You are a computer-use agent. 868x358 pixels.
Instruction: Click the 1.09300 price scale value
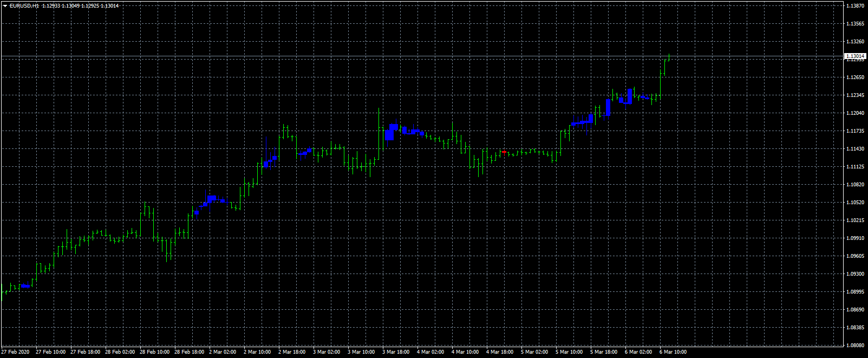[x=855, y=274]
